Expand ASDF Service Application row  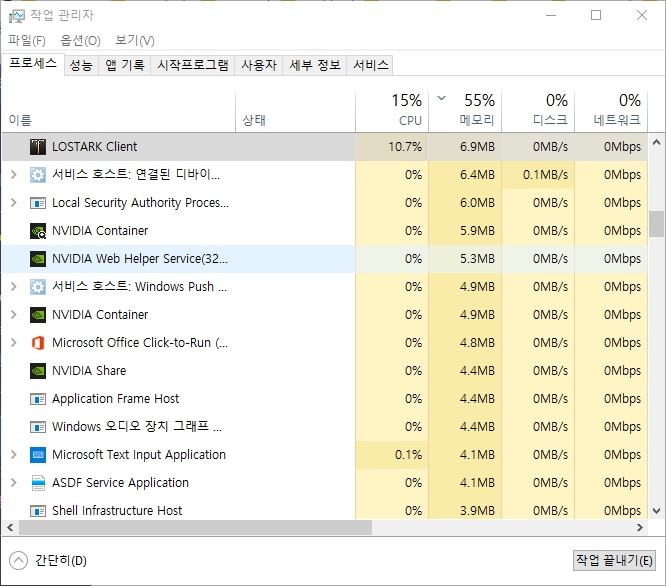click(x=14, y=483)
